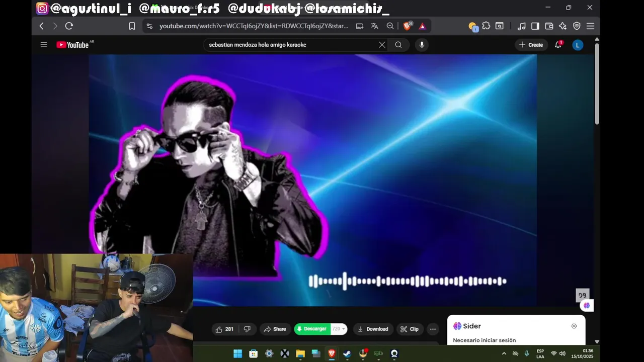Open Steam from the taskbar
This screenshot has height=362, width=644.
tap(347, 353)
